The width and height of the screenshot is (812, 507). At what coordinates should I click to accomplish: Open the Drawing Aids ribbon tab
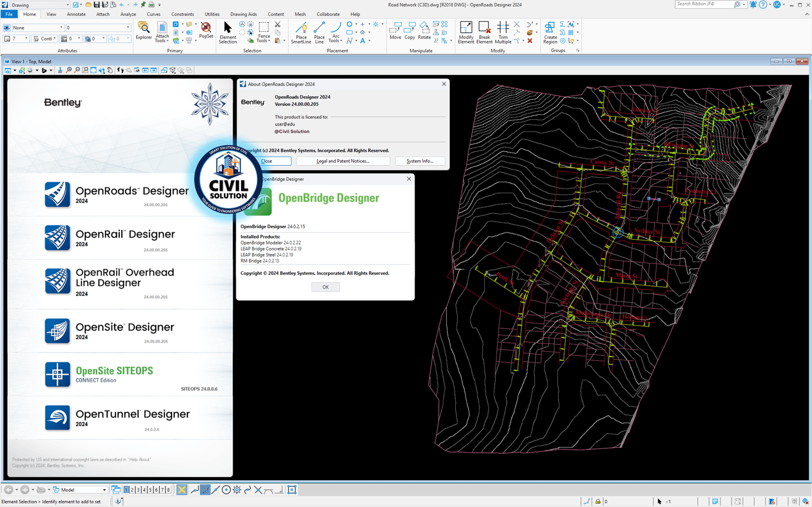243,14
